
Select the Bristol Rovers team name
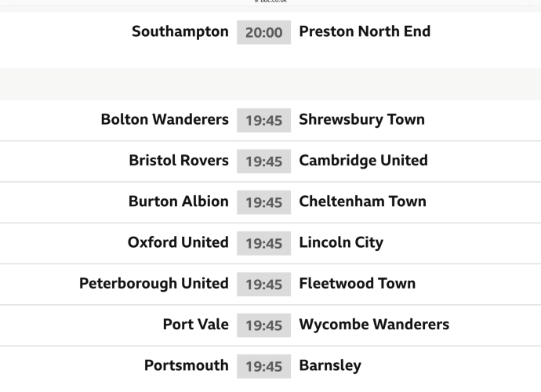tap(179, 161)
